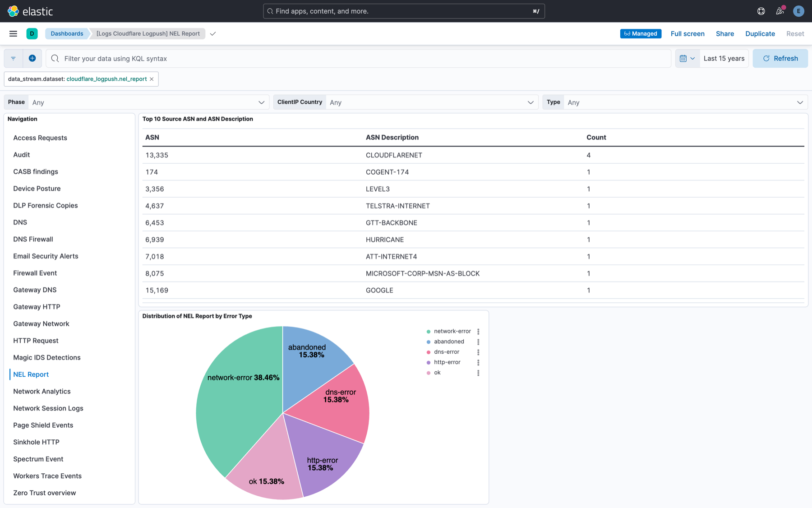
Task: Open Access Requests navigation link
Action: [x=40, y=138]
